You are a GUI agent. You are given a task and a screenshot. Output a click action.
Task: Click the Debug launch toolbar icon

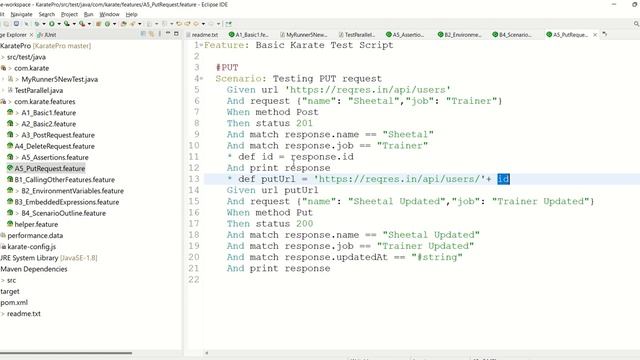coord(37,24)
